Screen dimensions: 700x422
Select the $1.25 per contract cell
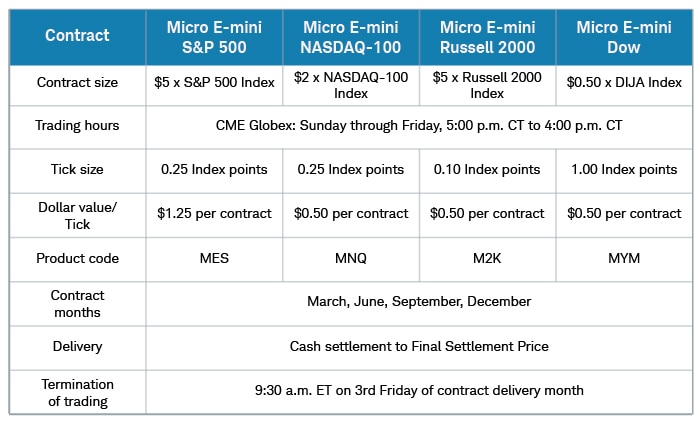214,214
